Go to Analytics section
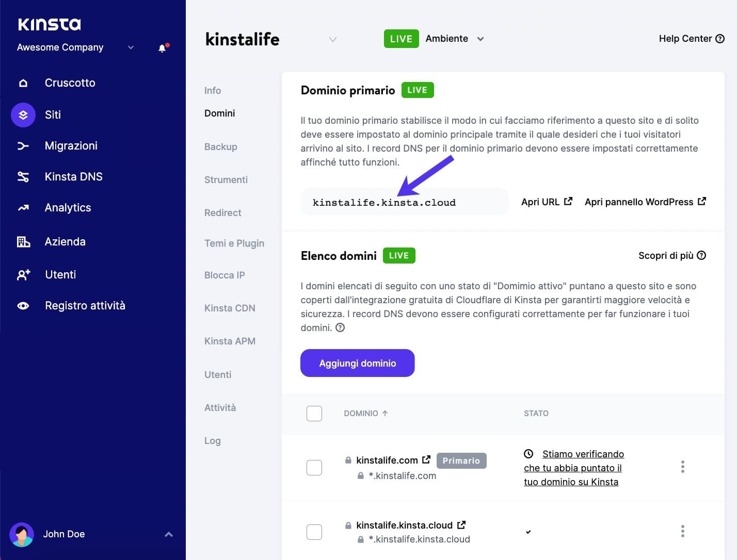Viewport: 737px width, 560px height. click(x=68, y=207)
